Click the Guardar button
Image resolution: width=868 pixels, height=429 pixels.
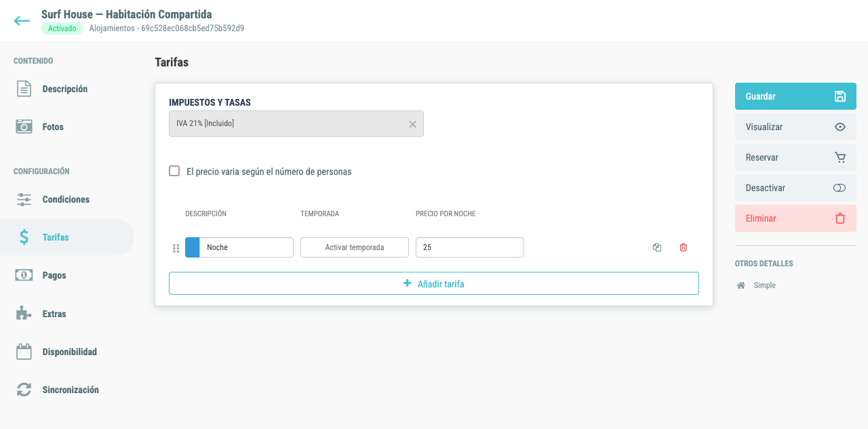tap(795, 96)
